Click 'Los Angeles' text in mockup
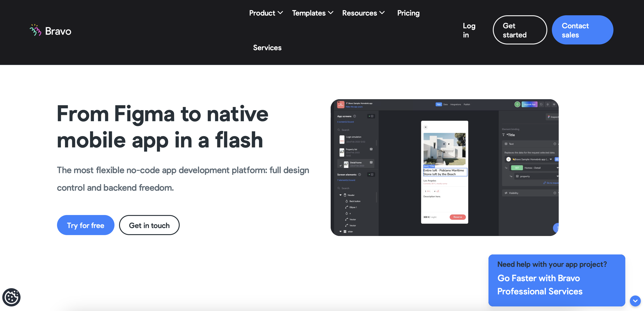Image resolution: width=644 pixels, height=311 pixels. click(x=429, y=181)
